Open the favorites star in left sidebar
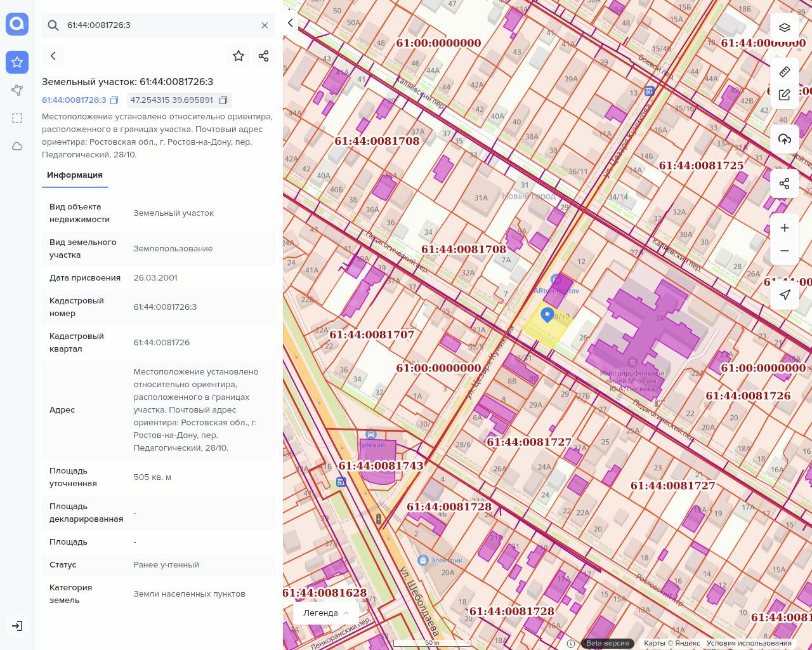The height and width of the screenshot is (650, 812). pos(17,62)
